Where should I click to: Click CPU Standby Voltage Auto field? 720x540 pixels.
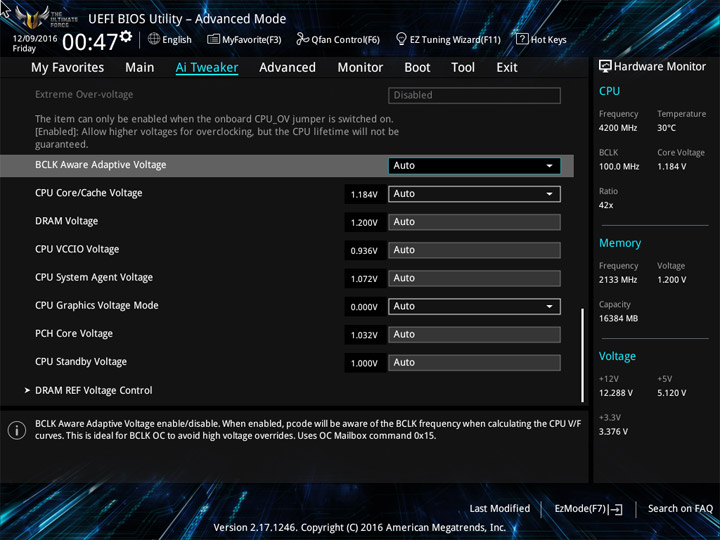click(474, 362)
